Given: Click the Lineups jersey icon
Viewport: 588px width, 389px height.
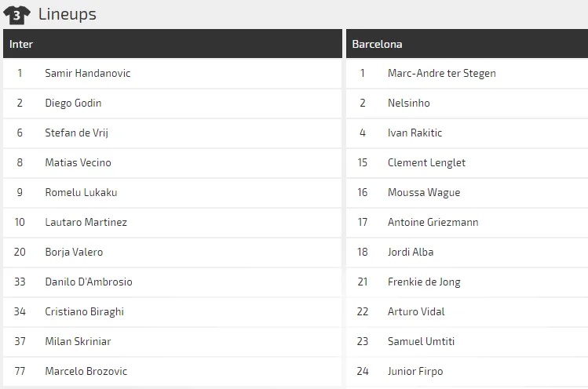Looking at the screenshot, I should pos(16,14).
